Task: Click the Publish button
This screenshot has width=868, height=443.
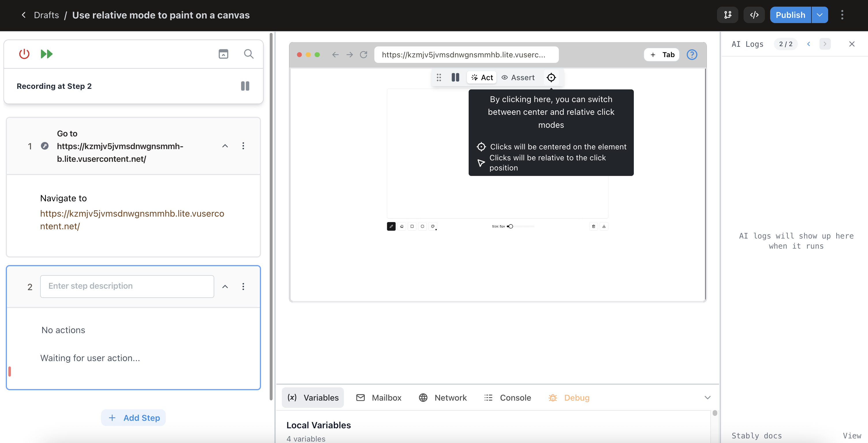Action: coord(790,15)
